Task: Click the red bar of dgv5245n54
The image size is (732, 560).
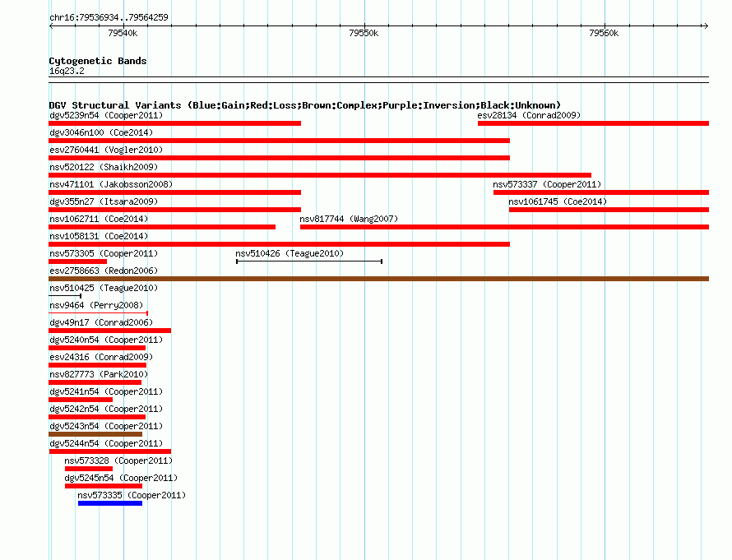Action: [104, 486]
